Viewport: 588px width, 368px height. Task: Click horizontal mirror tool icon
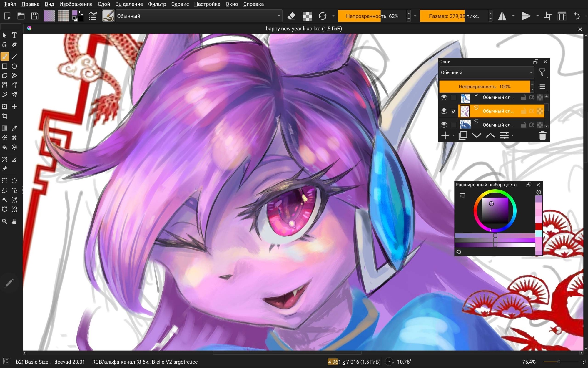(502, 16)
